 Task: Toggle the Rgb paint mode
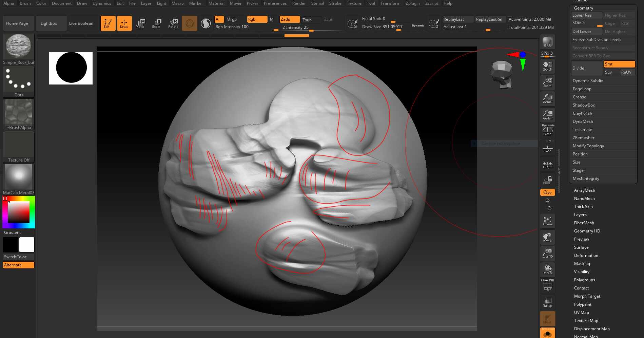tap(257, 19)
